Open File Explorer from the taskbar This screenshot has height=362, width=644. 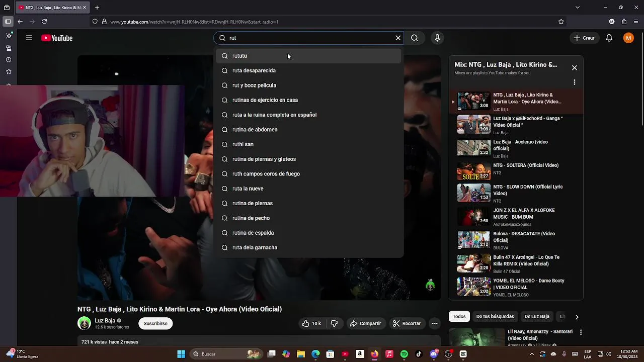tap(301, 354)
